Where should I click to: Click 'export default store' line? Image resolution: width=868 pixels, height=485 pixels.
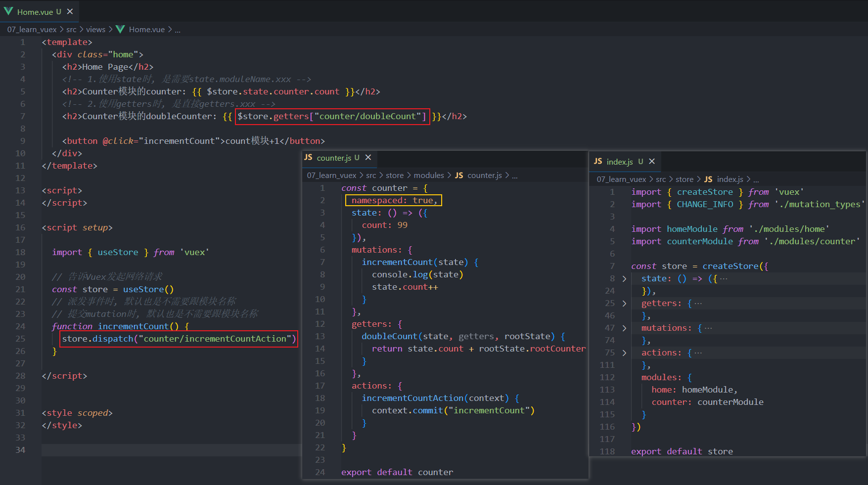(682, 451)
